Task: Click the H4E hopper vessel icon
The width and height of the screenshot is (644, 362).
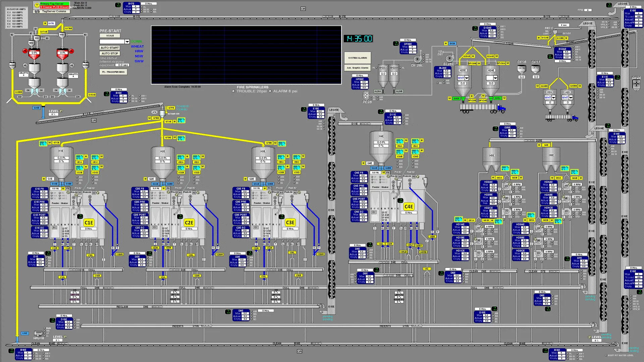Action: pos(381,144)
